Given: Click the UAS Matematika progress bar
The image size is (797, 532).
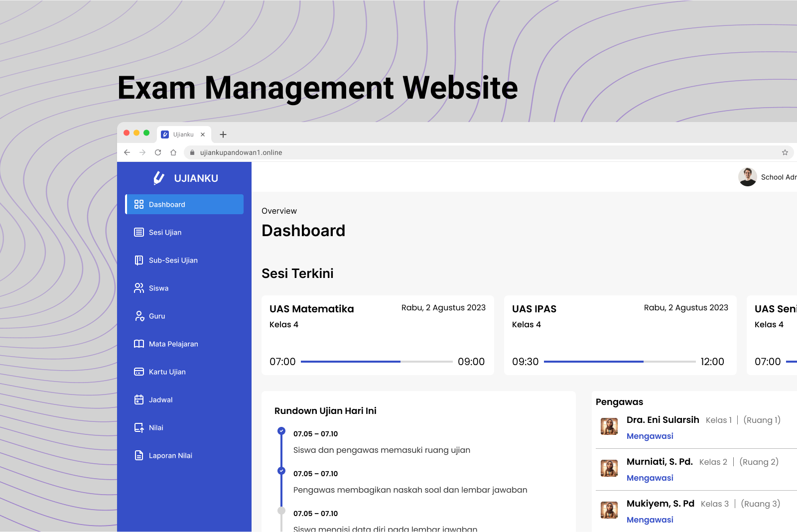Looking at the screenshot, I should click(376, 361).
